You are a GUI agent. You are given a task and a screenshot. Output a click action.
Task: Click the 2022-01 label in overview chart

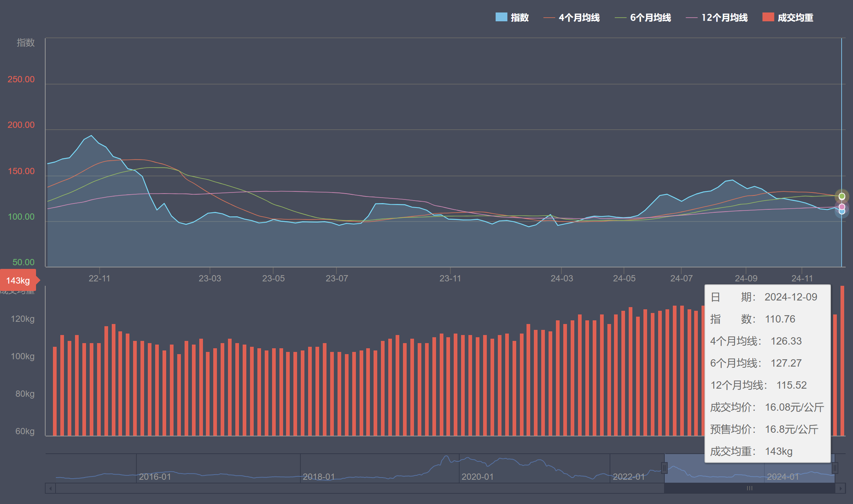pyautogui.click(x=629, y=476)
